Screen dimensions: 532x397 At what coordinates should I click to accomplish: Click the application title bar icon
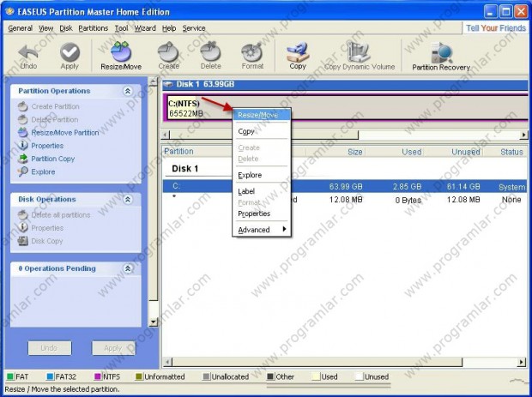click(9, 11)
